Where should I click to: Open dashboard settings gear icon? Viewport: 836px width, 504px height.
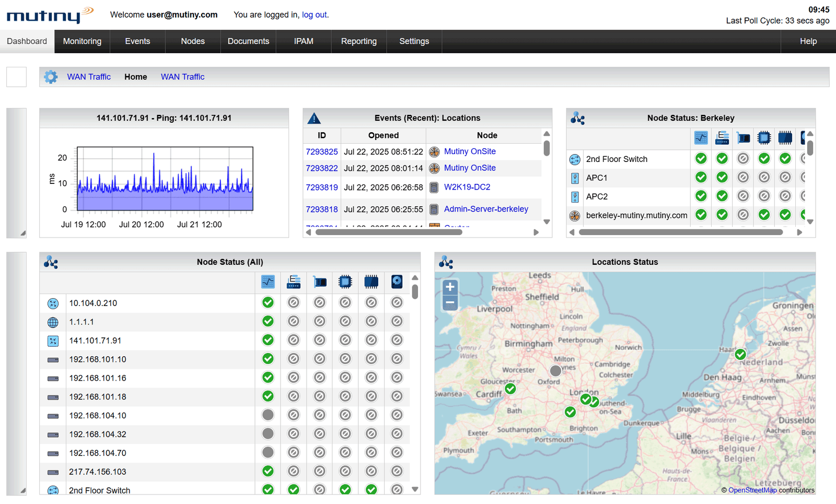pos(51,77)
